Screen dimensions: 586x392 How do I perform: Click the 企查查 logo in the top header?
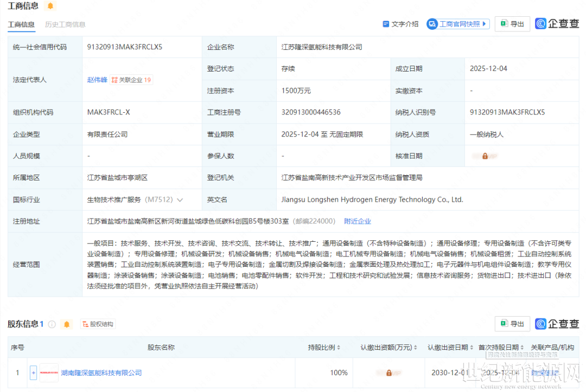[557, 23]
